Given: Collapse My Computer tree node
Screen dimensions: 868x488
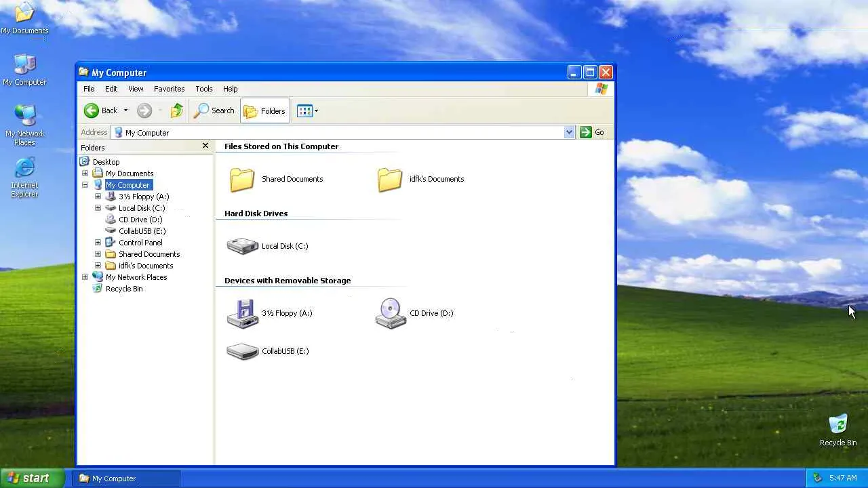Looking at the screenshot, I should [x=85, y=185].
